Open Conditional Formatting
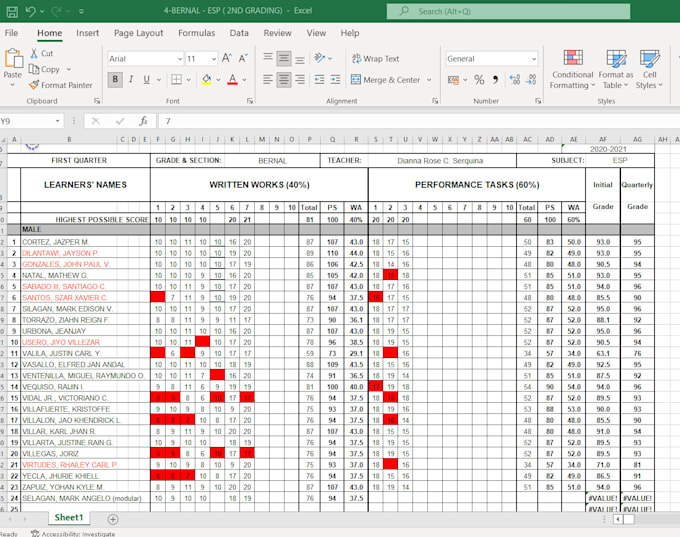Image resolution: width=680 pixels, height=537 pixels. (572, 68)
